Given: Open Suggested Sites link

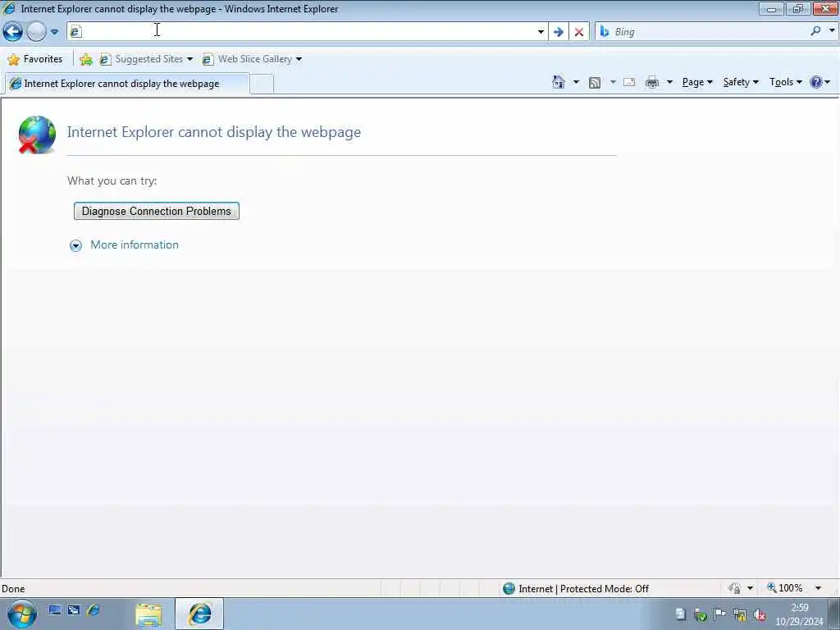Looking at the screenshot, I should 146,59.
